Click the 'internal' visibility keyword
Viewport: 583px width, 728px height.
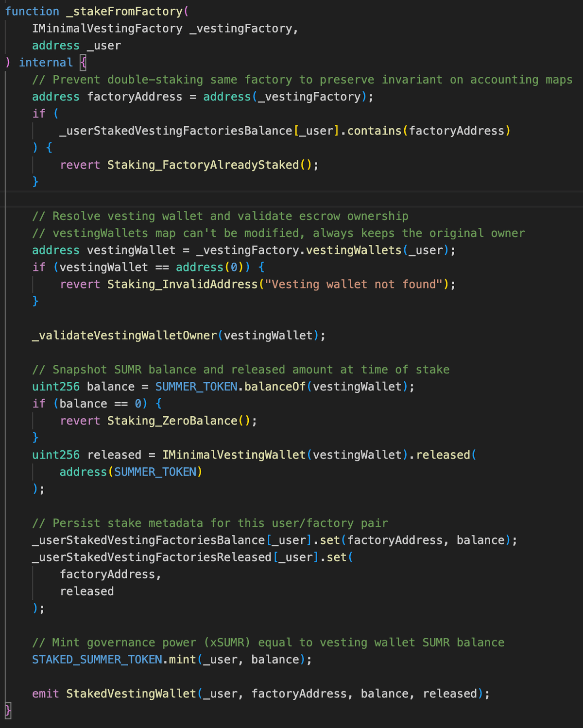46,63
